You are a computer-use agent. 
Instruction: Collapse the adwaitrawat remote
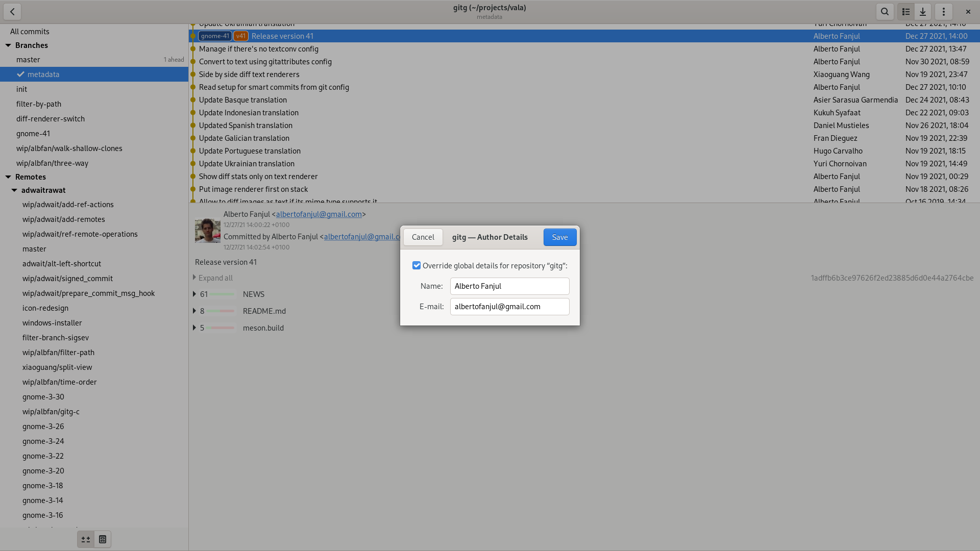[x=14, y=190]
